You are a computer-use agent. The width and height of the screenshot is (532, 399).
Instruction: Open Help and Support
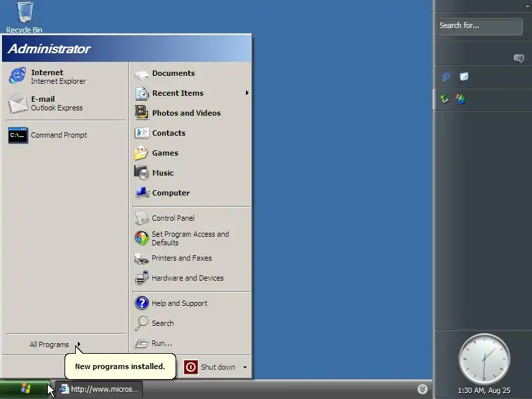[192, 303]
